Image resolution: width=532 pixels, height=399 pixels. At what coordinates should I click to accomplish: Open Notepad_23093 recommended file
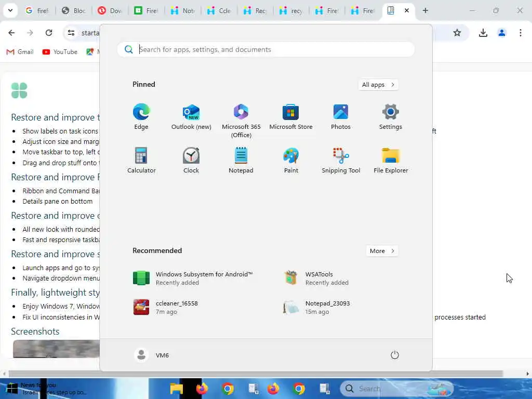coord(317,308)
